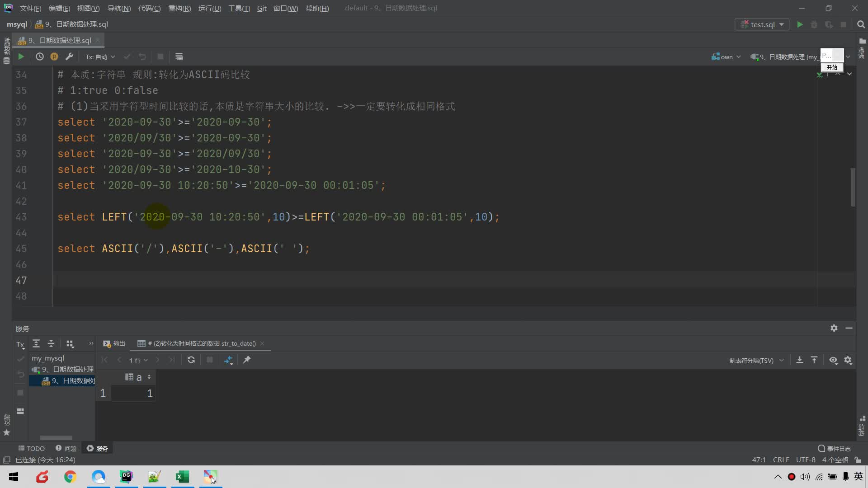868x488 pixels.
Task: Open Chrome from the taskbar
Action: click(70, 476)
